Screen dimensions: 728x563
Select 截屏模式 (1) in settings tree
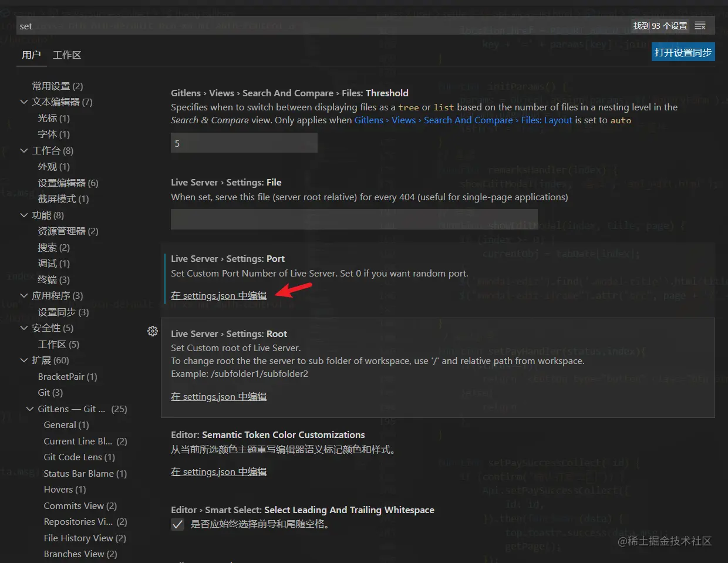click(x=63, y=198)
